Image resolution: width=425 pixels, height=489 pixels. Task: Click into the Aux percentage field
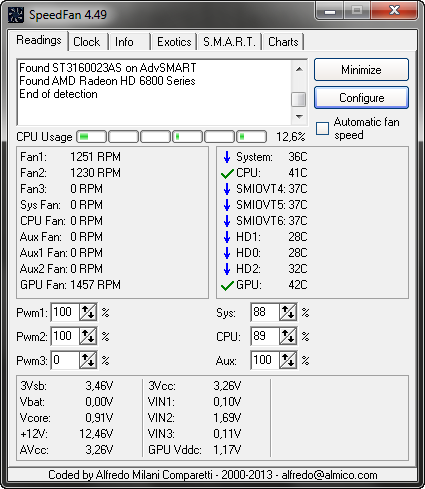click(265, 360)
